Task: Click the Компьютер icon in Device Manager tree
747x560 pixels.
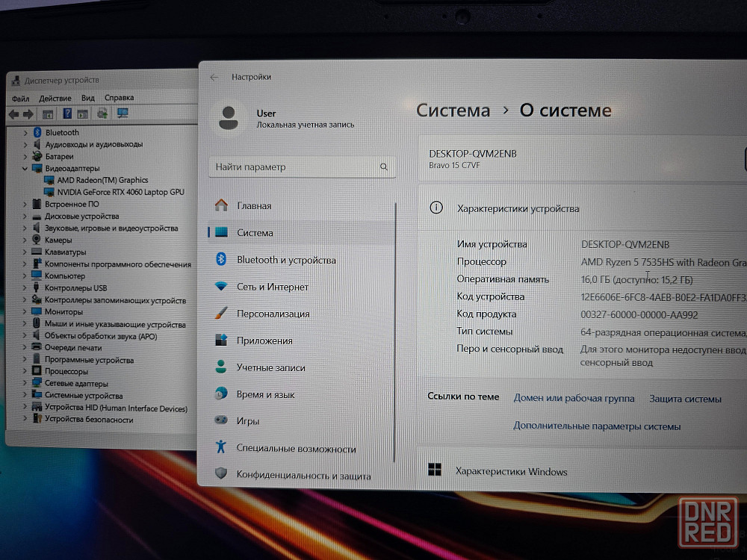Action: [37, 276]
